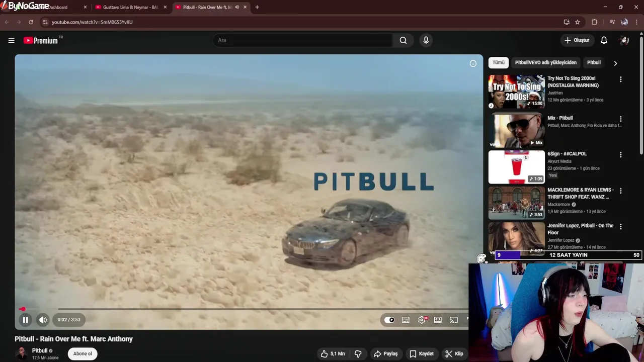The width and height of the screenshot is (644, 362).
Task: Open Mix - Pitbull thumbnail
Action: click(516, 131)
